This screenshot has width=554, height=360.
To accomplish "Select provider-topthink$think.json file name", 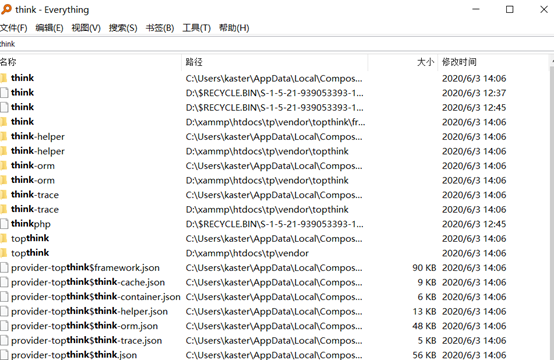I will 74,354.
